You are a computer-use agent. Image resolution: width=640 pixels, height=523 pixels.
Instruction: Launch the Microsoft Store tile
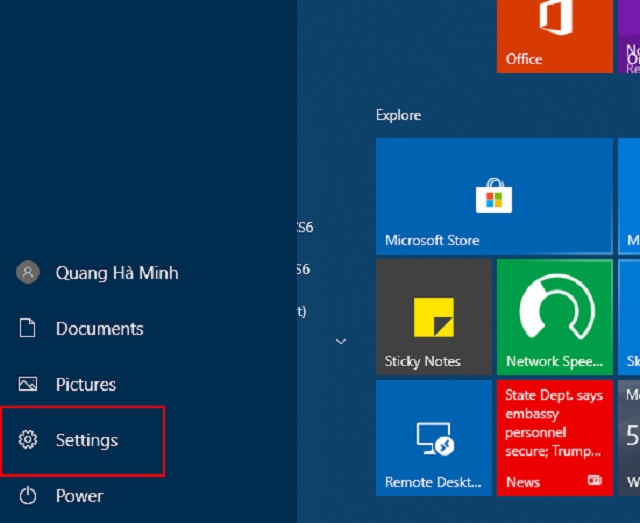(494, 196)
